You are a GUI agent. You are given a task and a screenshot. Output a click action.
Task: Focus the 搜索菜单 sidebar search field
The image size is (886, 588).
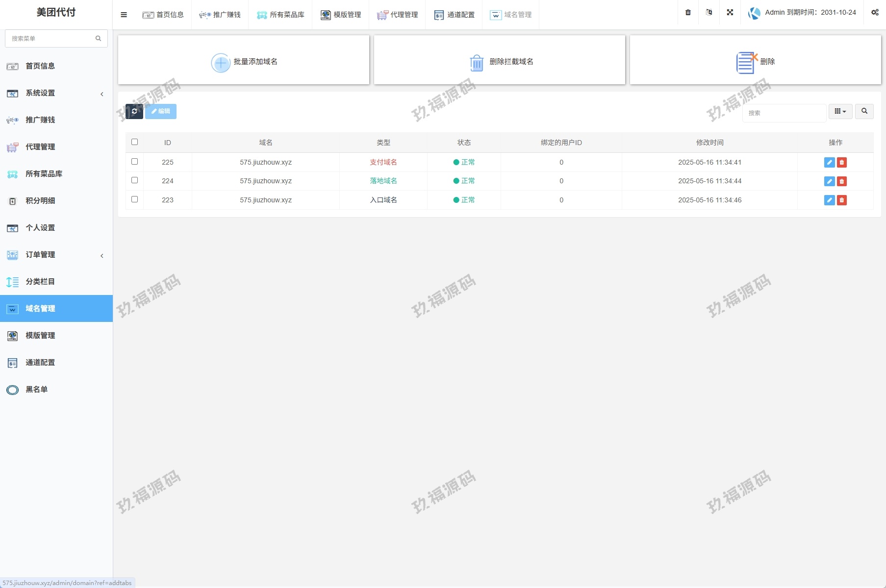51,38
